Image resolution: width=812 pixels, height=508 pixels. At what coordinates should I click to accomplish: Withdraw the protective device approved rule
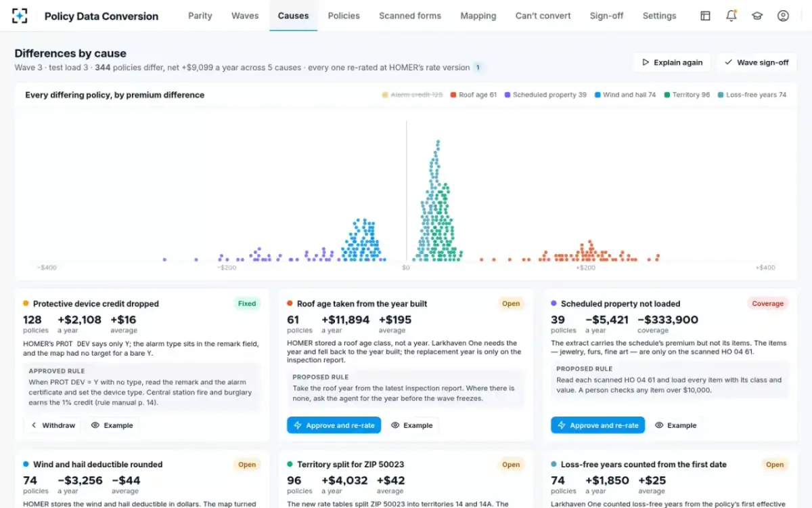pyautogui.click(x=52, y=425)
